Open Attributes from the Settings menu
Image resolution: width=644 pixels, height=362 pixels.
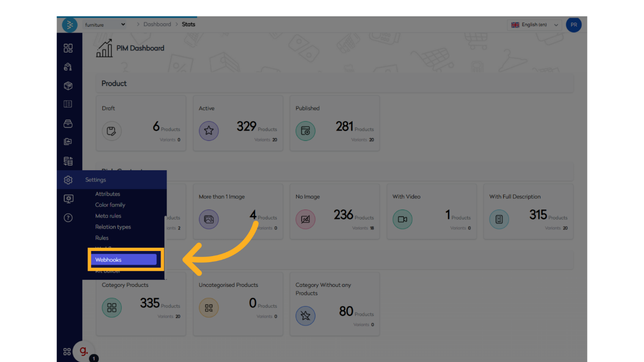[108, 194]
